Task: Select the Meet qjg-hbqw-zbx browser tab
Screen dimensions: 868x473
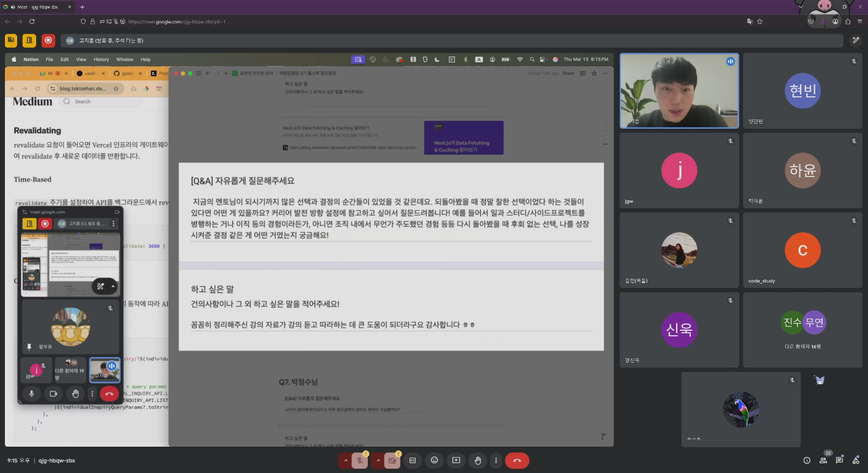Action: click(38, 7)
